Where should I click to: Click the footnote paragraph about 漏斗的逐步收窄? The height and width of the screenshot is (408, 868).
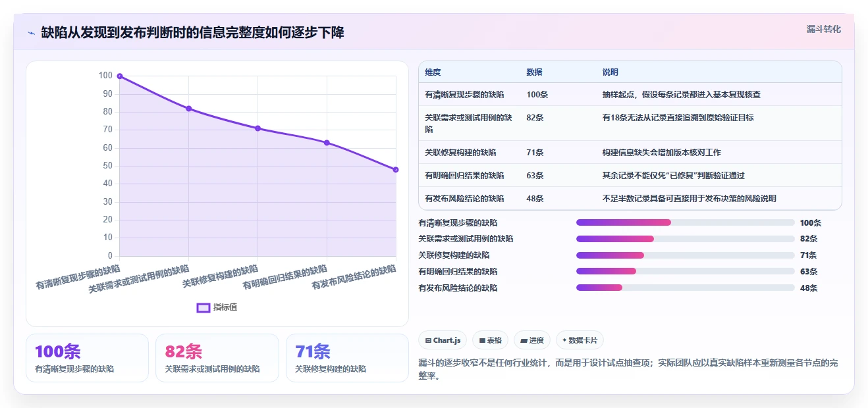click(628, 369)
